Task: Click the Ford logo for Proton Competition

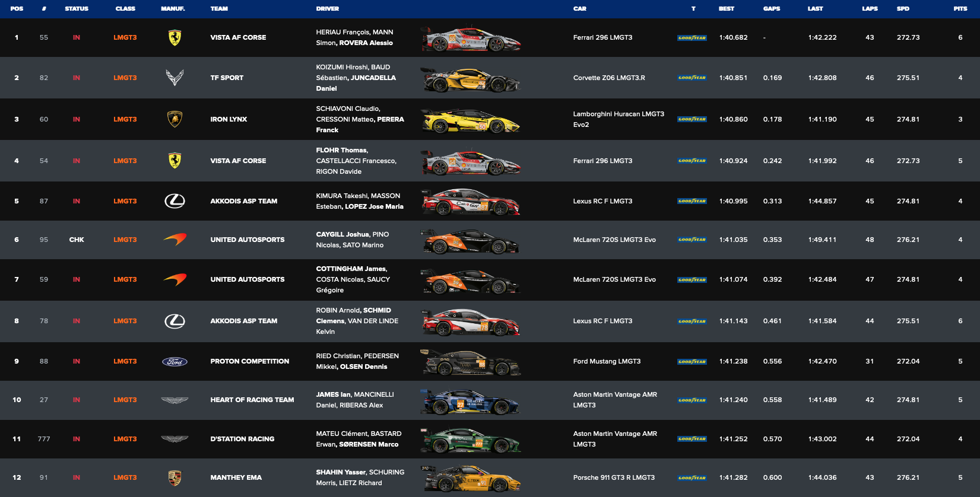Action: [x=175, y=361]
